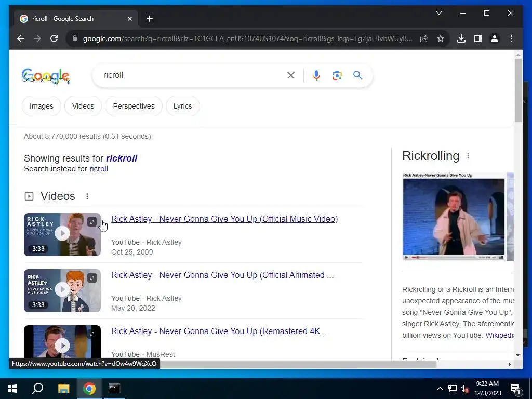Screen dimensions: 532x399
Task: Open File Explorer from the taskbar
Action: [63, 389]
